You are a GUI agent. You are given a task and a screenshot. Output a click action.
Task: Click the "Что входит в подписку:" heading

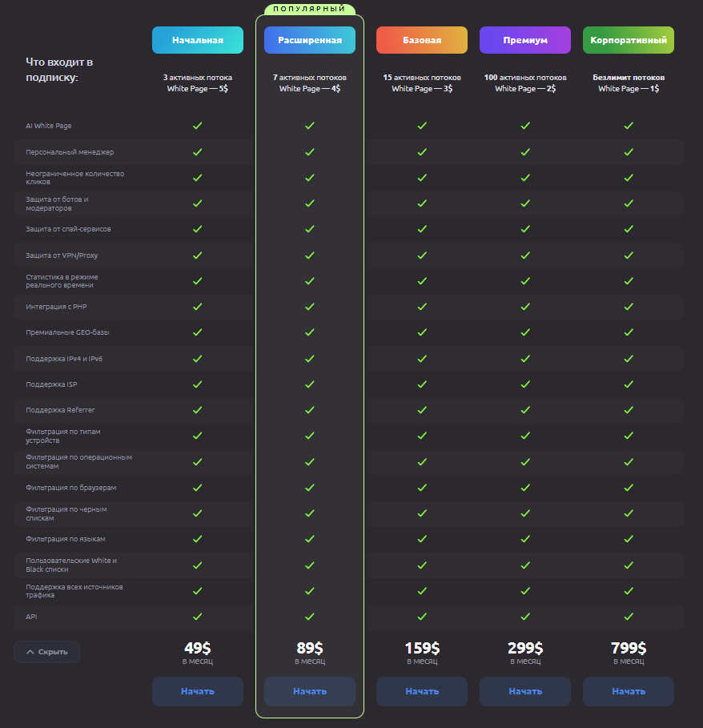click(59, 70)
